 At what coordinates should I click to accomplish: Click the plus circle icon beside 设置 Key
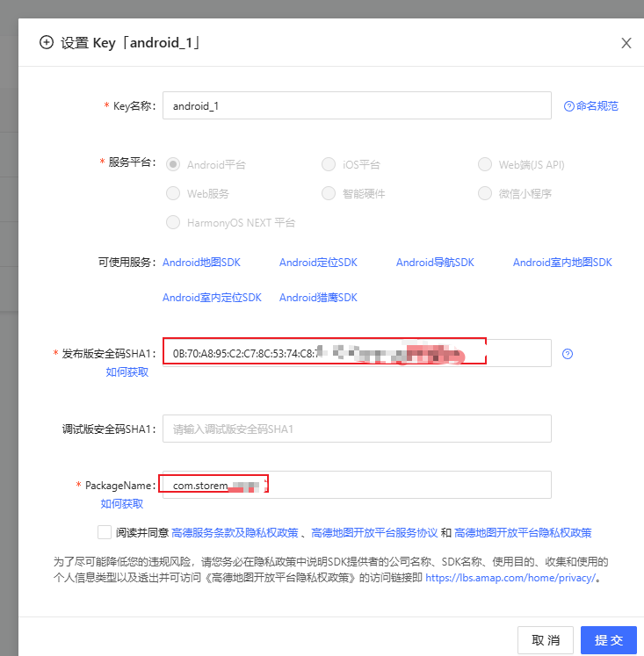(47, 42)
